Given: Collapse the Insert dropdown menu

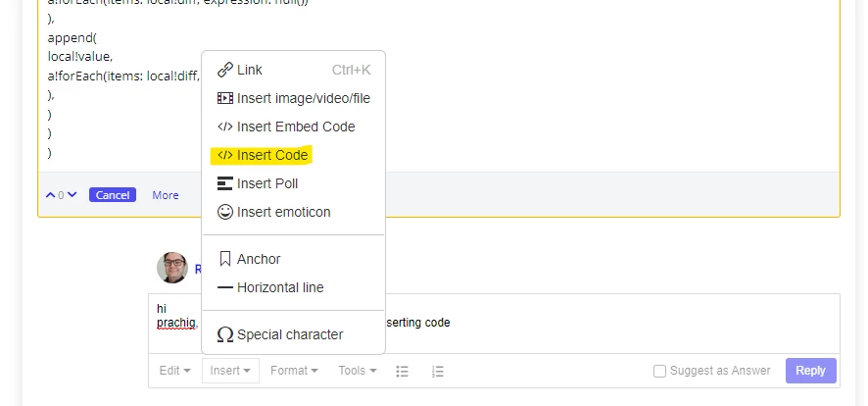Looking at the screenshot, I should point(230,371).
